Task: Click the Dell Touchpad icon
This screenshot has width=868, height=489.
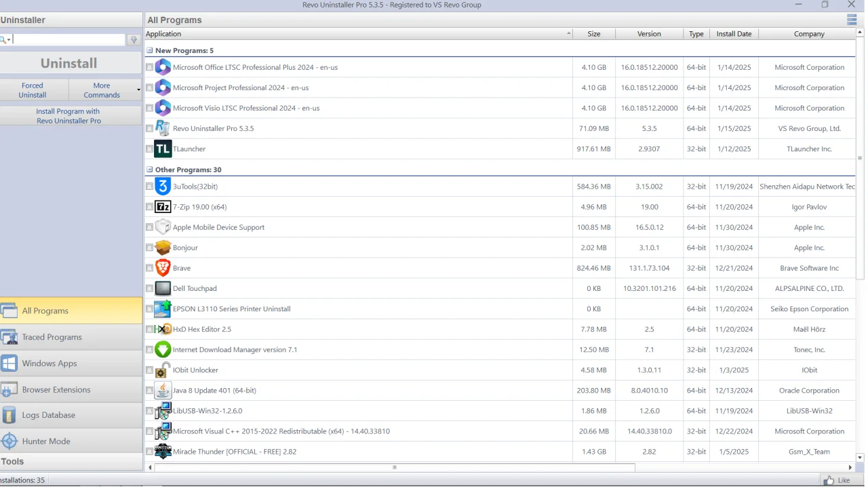Action: (x=163, y=288)
